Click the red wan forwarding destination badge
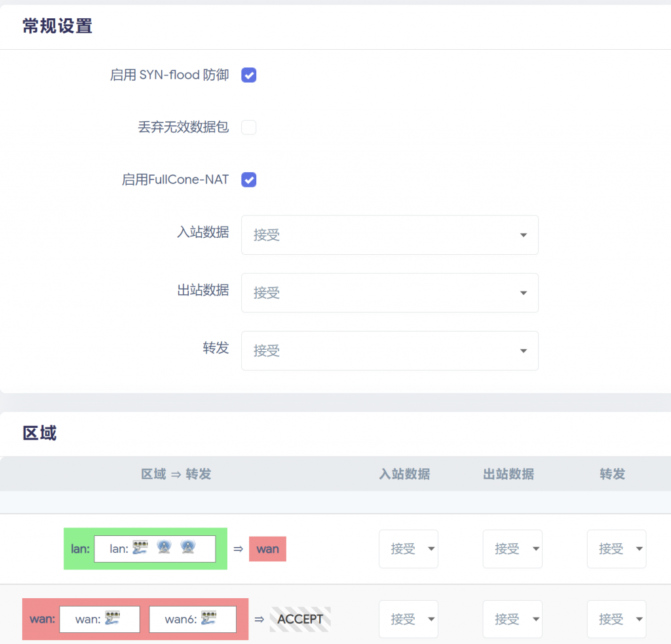The image size is (671, 644). point(267,549)
